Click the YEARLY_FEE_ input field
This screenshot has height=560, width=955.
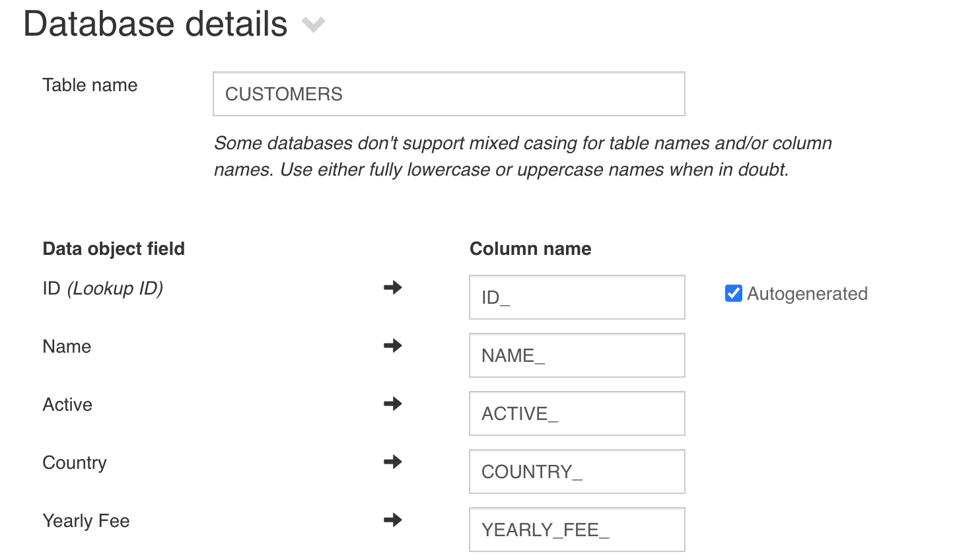point(577,529)
